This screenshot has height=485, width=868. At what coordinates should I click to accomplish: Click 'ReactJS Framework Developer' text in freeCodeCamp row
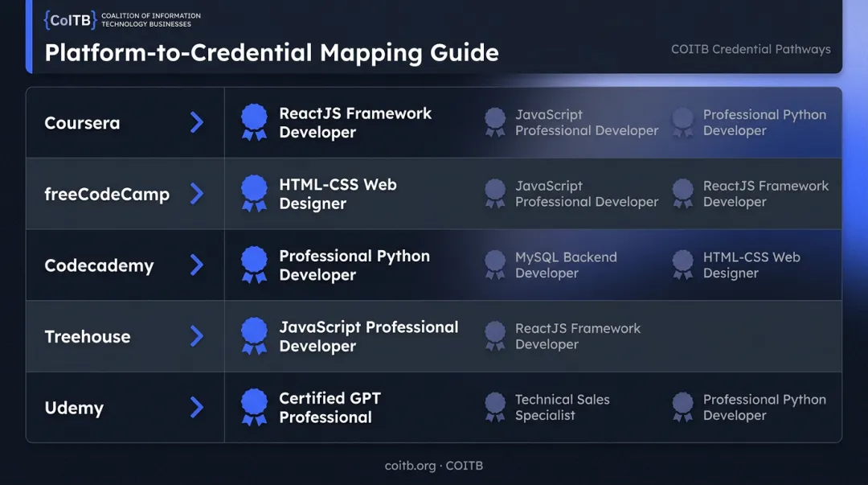[766, 194]
